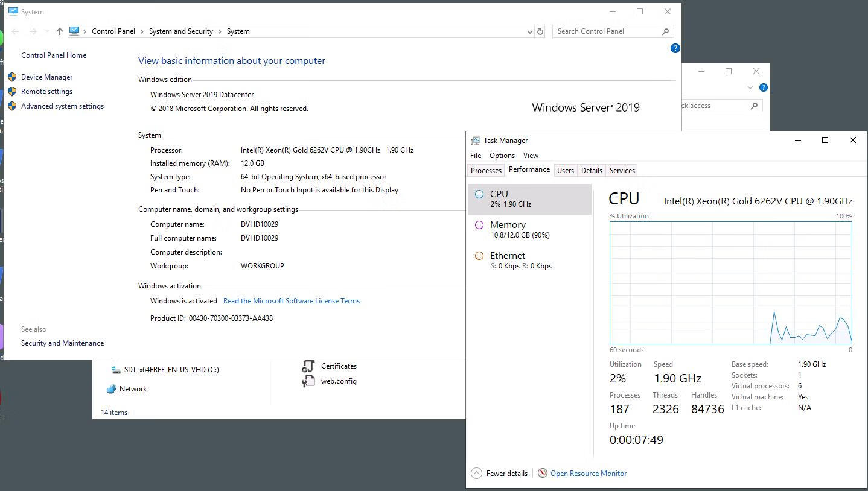Open the web.config file icon

[x=308, y=381]
